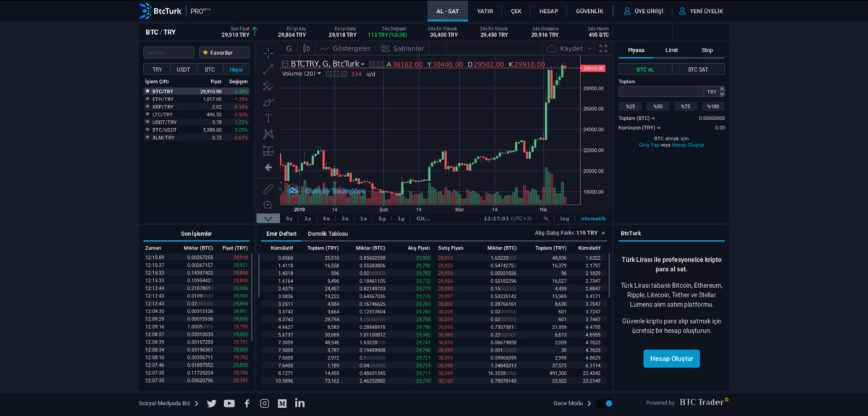
Task: Choose the BTC AL buy option
Action: pos(644,69)
